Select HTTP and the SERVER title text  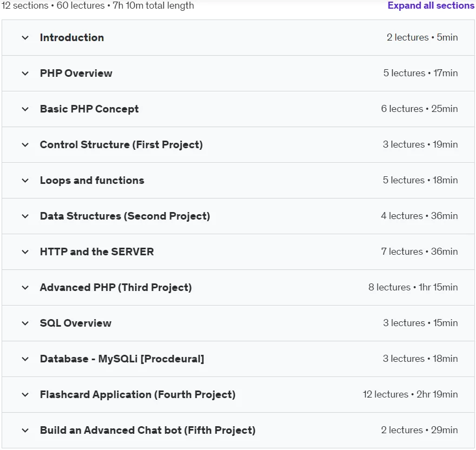[97, 252]
